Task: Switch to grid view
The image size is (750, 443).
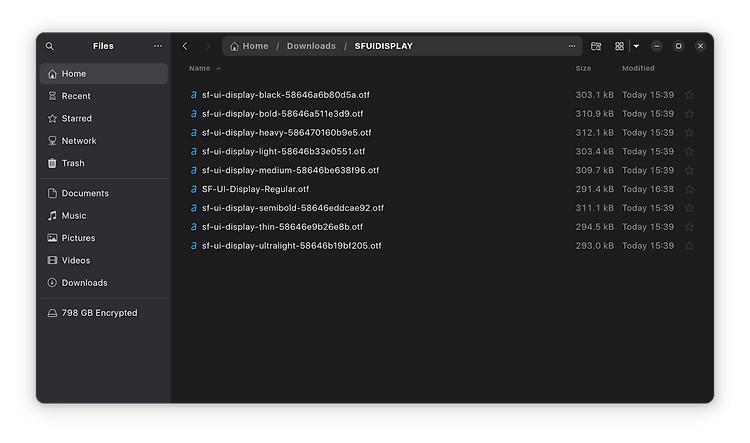Action: (619, 46)
